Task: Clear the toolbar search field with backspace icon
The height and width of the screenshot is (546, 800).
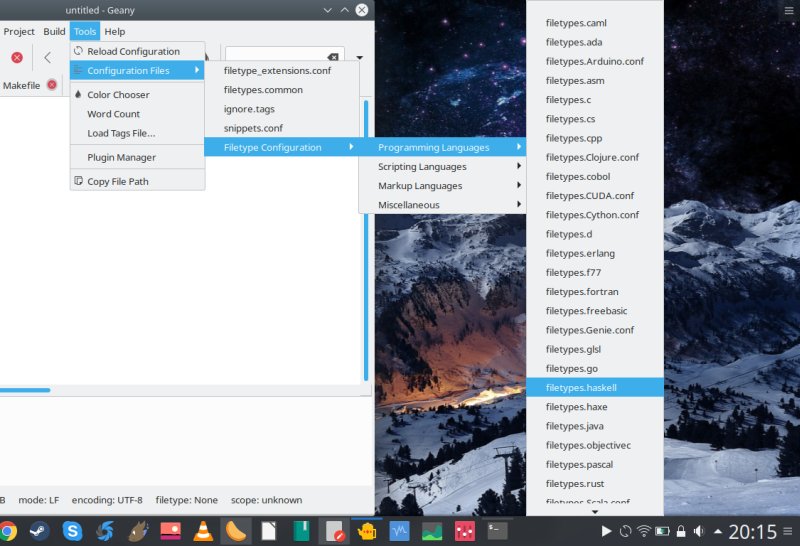Action: tap(333, 57)
